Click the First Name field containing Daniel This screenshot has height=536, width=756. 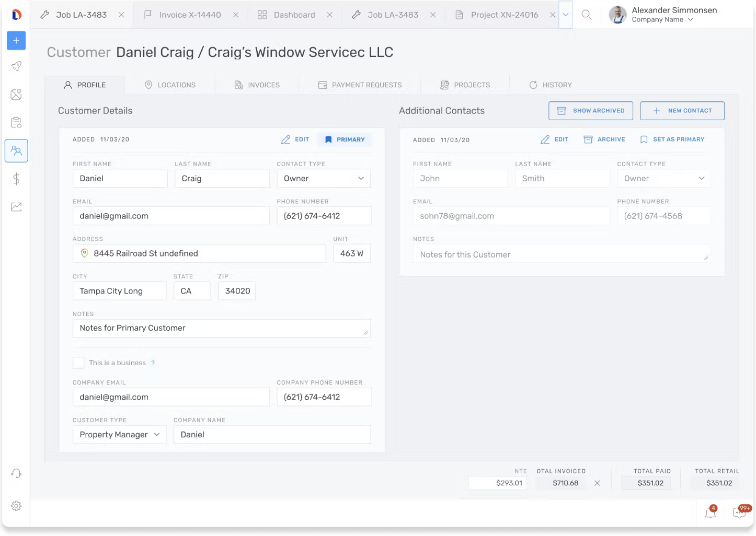tap(120, 179)
